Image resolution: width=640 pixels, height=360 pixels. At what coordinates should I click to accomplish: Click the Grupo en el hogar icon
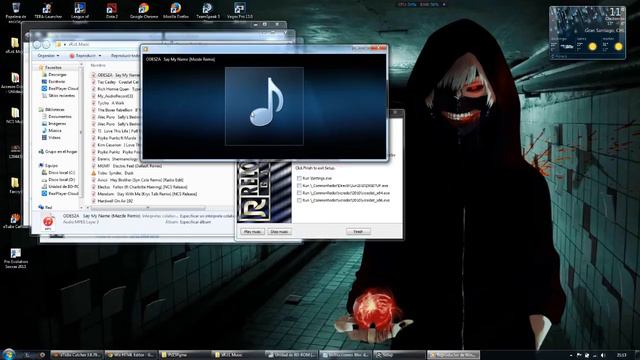pos(41,151)
